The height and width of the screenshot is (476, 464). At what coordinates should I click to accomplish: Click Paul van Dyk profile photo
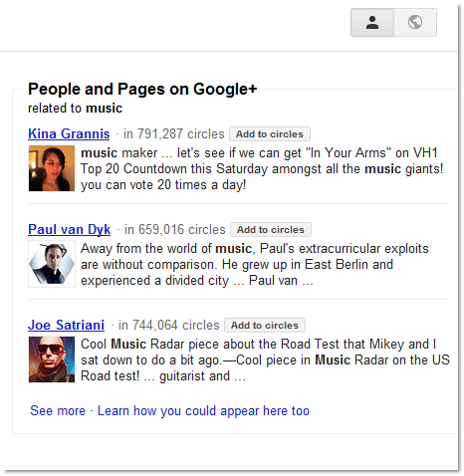[52, 264]
